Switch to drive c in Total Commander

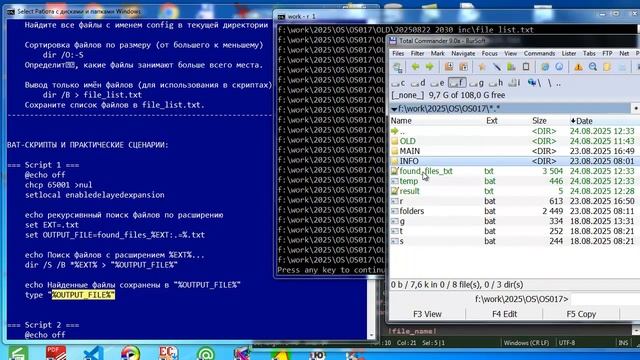coord(398,83)
